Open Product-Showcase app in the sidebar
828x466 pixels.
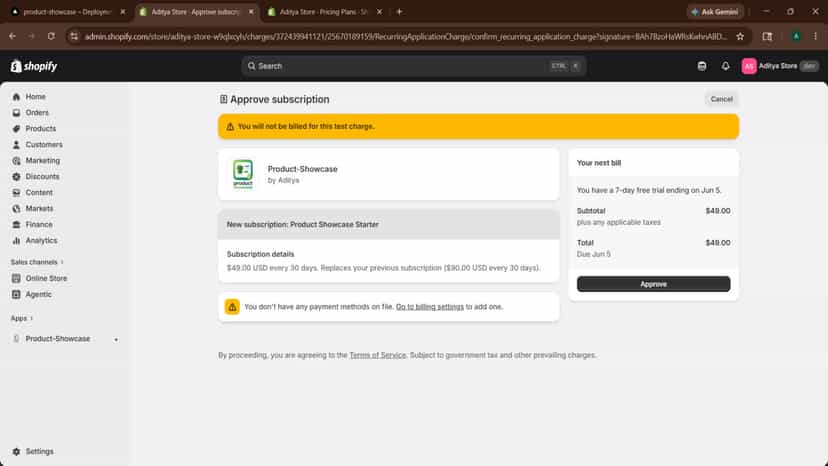pos(58,339)
